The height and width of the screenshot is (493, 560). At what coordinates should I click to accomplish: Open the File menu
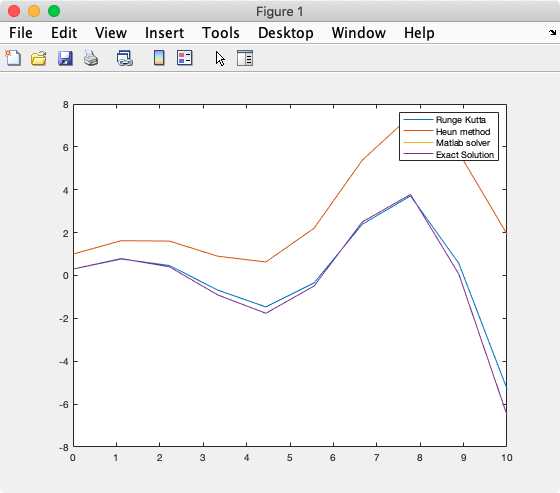point(21,33)
